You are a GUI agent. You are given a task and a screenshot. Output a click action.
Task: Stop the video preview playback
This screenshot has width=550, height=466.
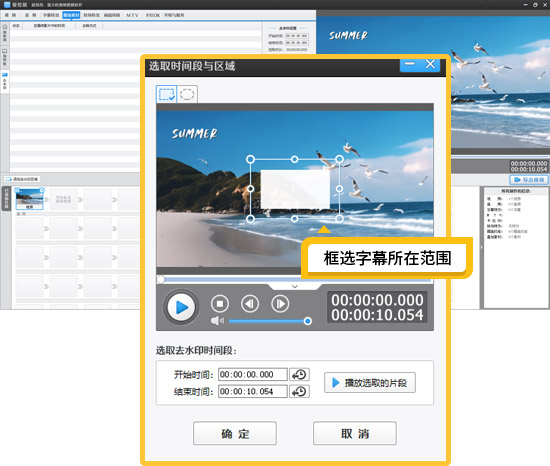coord(220,304)
